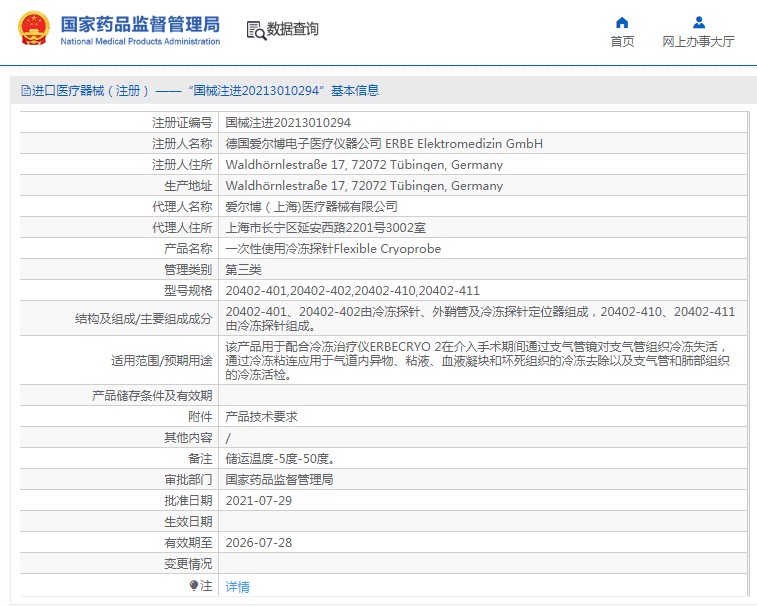This screenshot has height=606, width=757.
Task: Click the document icon before 进口医疗器械
Action: point(25,91)
